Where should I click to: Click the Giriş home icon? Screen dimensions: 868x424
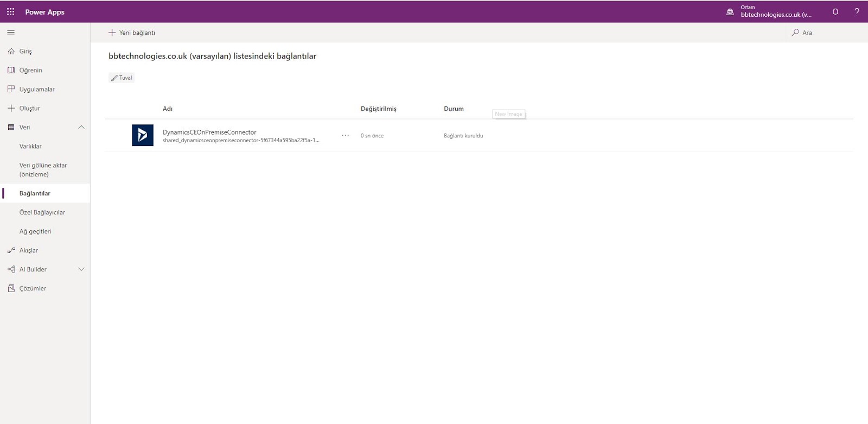(11, 51)
